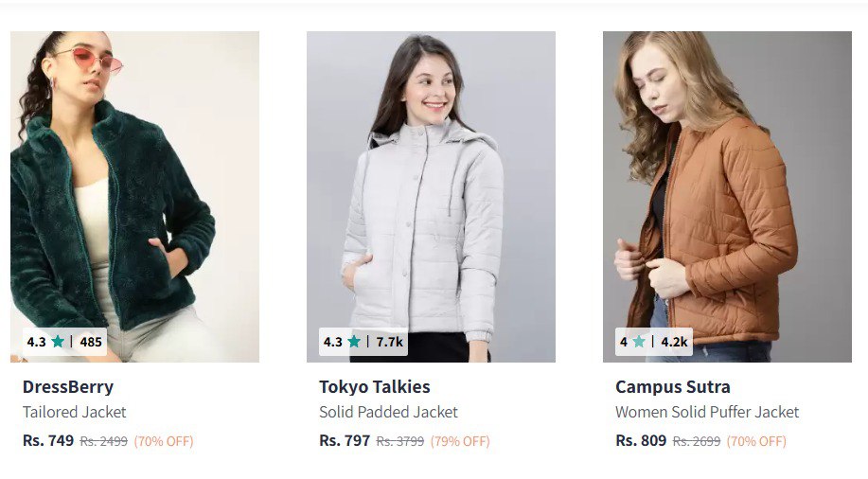Click the 79% OFF discount label
This screenshot has height=479, width=868.
tap(460, 441)
